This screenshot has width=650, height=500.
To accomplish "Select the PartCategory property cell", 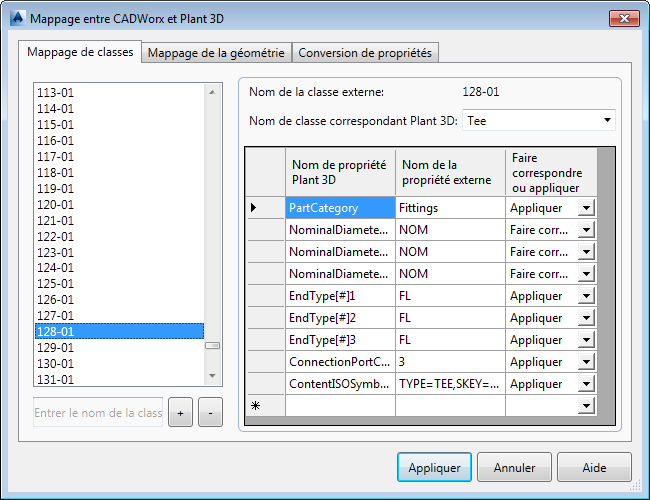I will (x=340, y=208).
